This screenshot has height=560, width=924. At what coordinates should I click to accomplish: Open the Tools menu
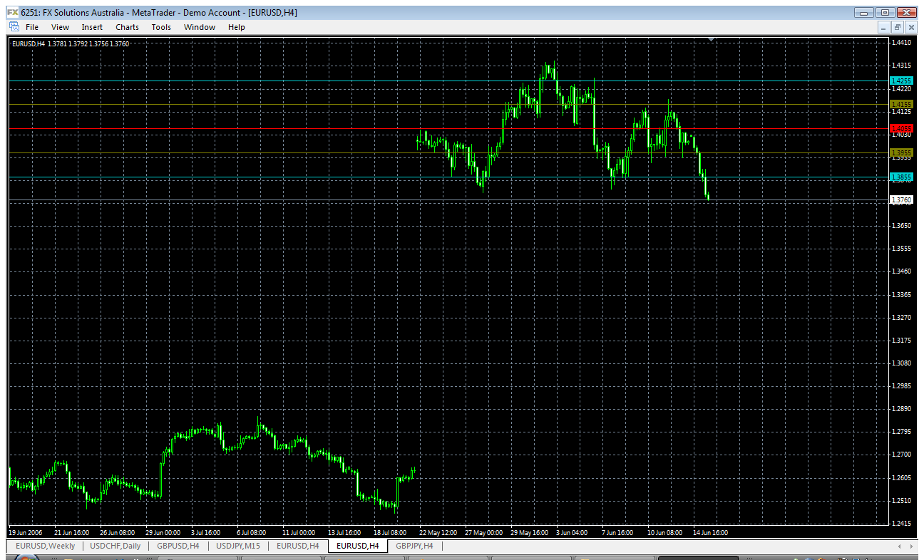161,27
